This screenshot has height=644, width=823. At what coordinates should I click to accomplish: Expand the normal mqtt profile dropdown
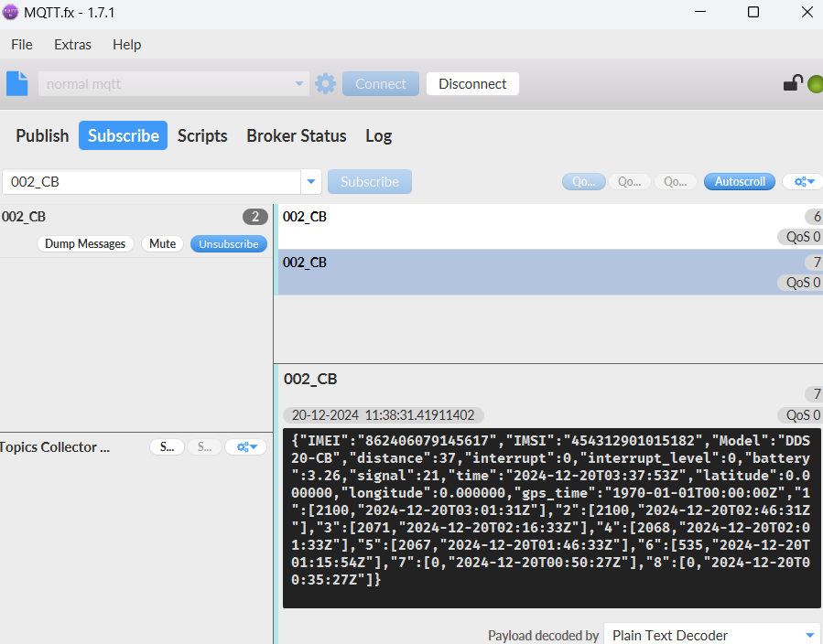click(x=298, y=84)
